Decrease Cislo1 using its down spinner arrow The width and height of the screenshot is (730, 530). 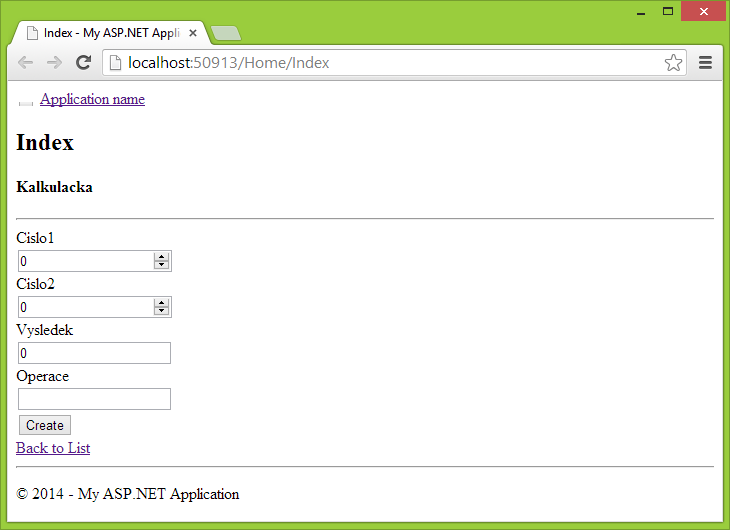(162, 265)
